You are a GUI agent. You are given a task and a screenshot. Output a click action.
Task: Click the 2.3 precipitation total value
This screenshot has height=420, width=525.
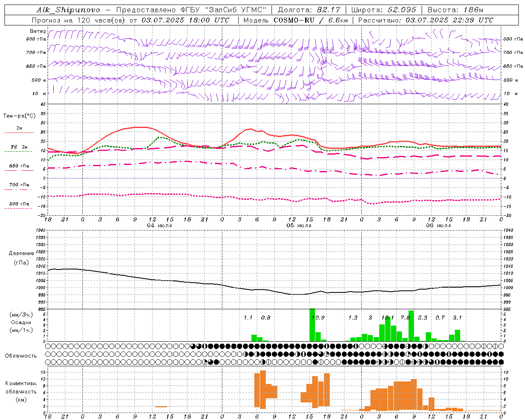click(x=422, y=317)
